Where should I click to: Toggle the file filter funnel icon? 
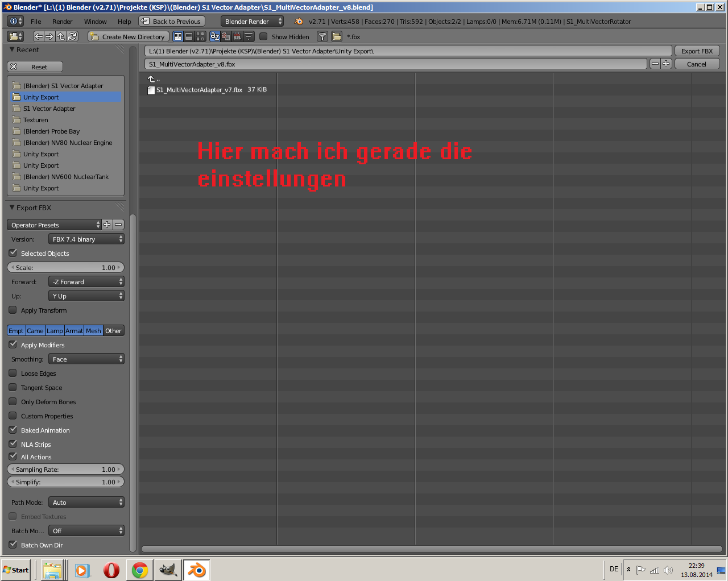pyautogui.click(x=322, y=36)
